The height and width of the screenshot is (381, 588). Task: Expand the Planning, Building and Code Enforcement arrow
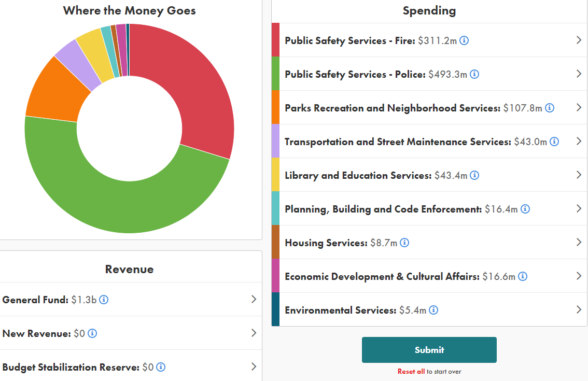tap(579, 208)
